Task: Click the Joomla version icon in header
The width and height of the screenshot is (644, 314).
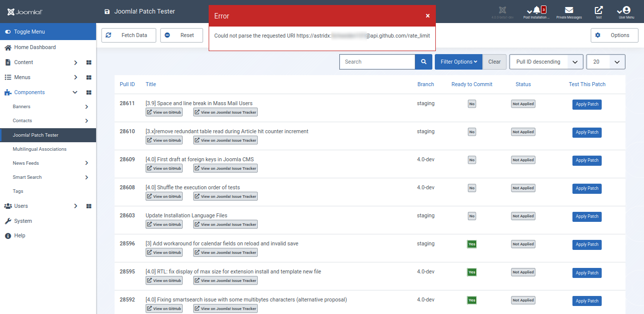Action: [x=502, y=12]
